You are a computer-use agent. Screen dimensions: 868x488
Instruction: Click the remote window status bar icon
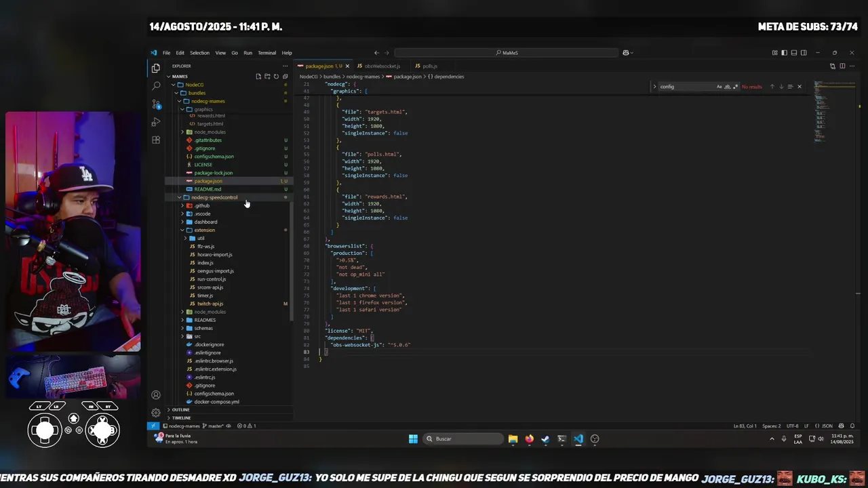point(154,426)
